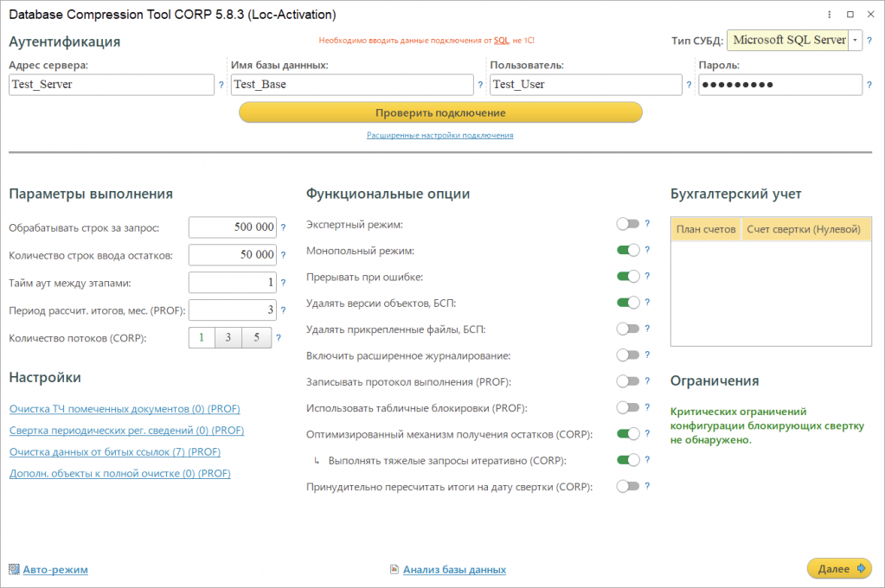Image resolution: width=885 pixels, height=588 pixels.
Task: Disable Выполнять тяжелые запросы итеративно toggle
Action: click(x=627, y=460)
